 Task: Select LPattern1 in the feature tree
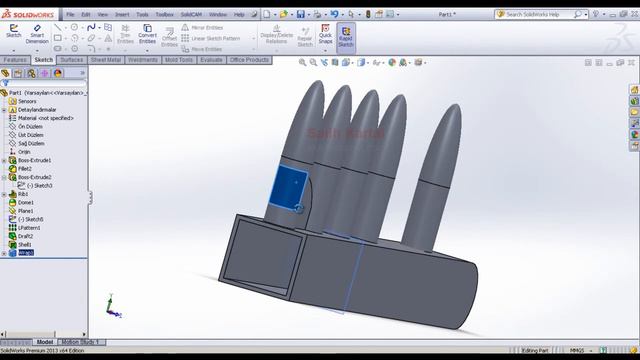point(29,228)
